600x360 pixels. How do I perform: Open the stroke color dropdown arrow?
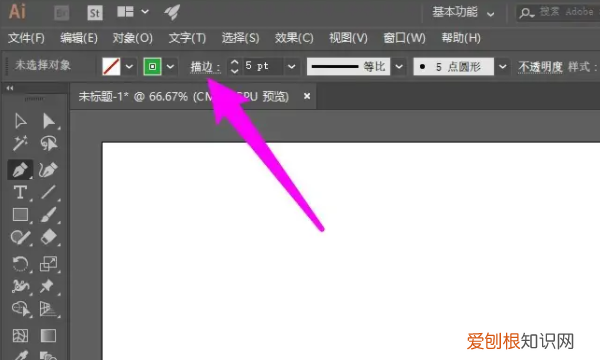click(171, 67)
